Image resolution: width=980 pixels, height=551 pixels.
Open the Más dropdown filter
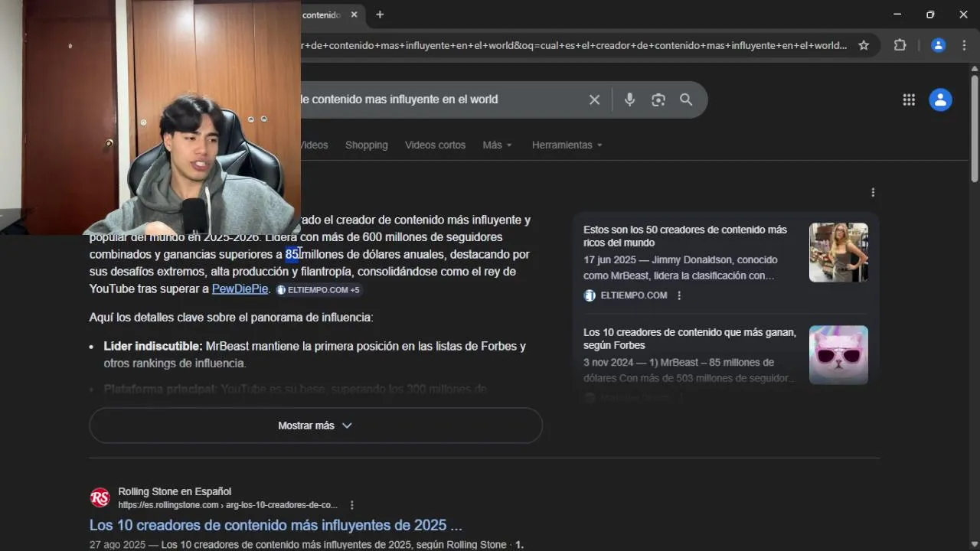[x=497, y=145]
